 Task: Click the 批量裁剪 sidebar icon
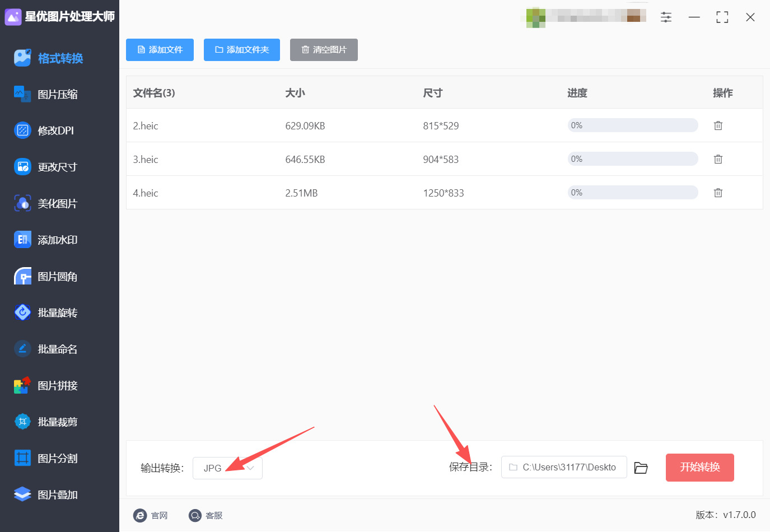(22, 422)
